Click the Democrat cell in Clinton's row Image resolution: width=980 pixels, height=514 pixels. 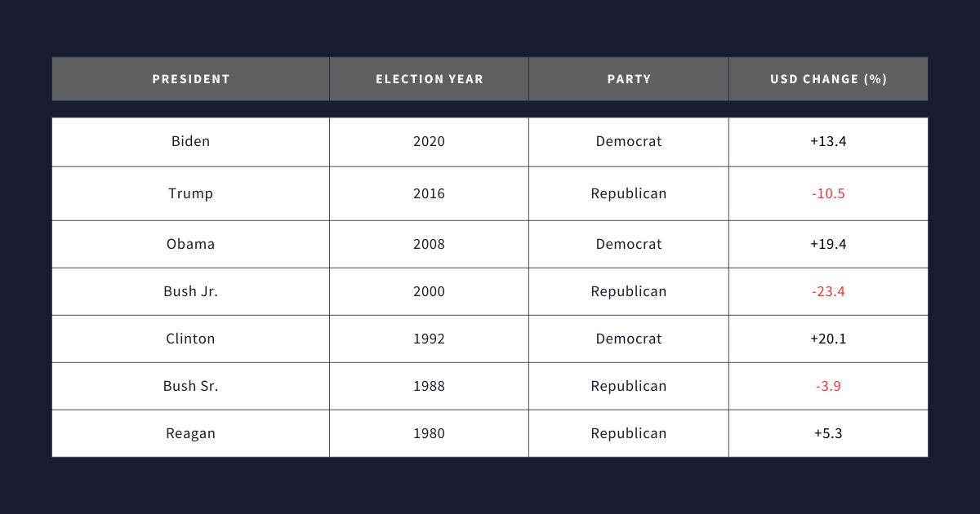tap(629, 339)
